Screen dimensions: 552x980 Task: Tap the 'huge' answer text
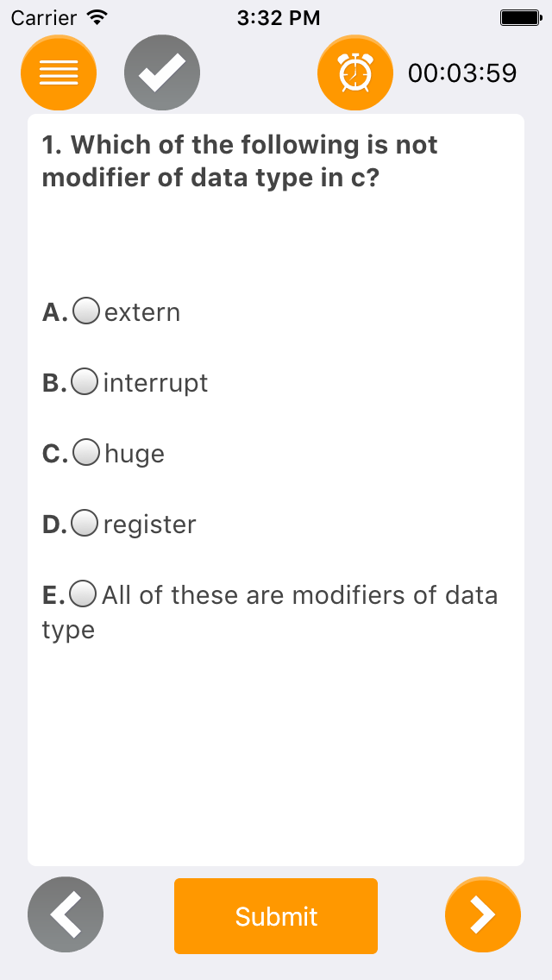[x=135, y=455]
